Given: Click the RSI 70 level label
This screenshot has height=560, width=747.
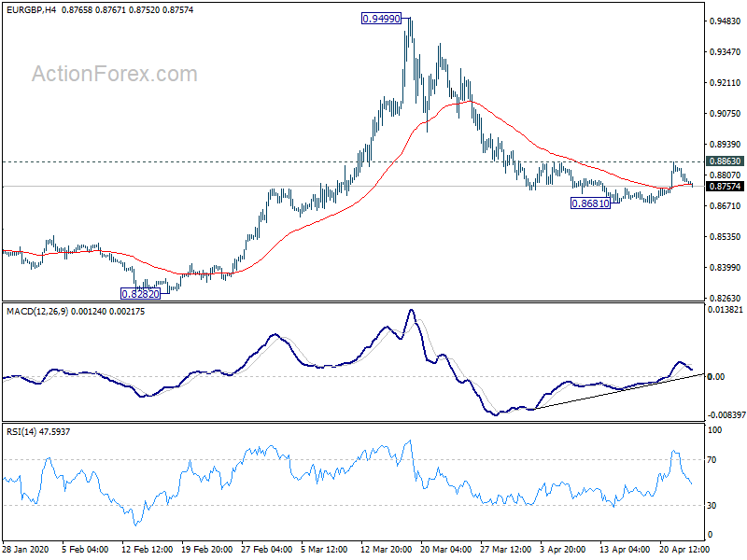Looking at the screenshot, I should point(712,460).
